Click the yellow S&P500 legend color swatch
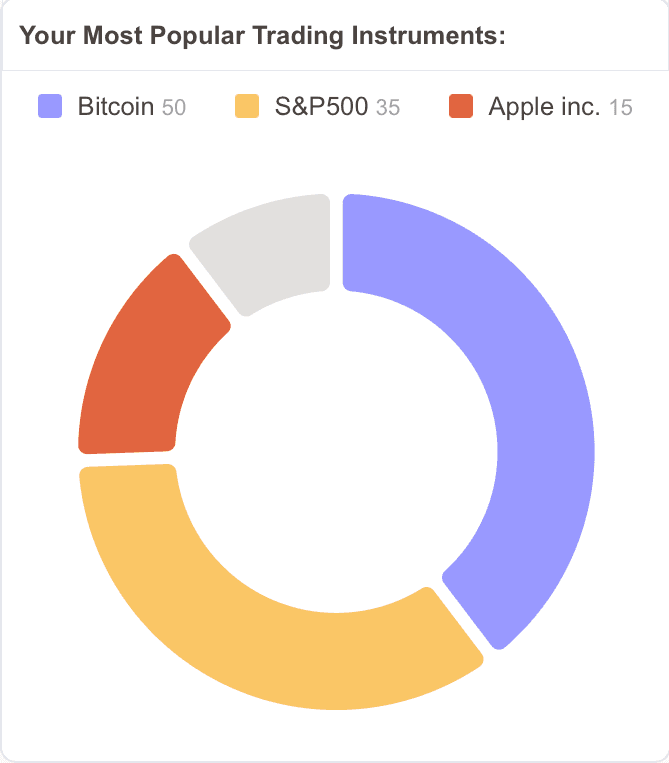669x763 pixels. 246,106
